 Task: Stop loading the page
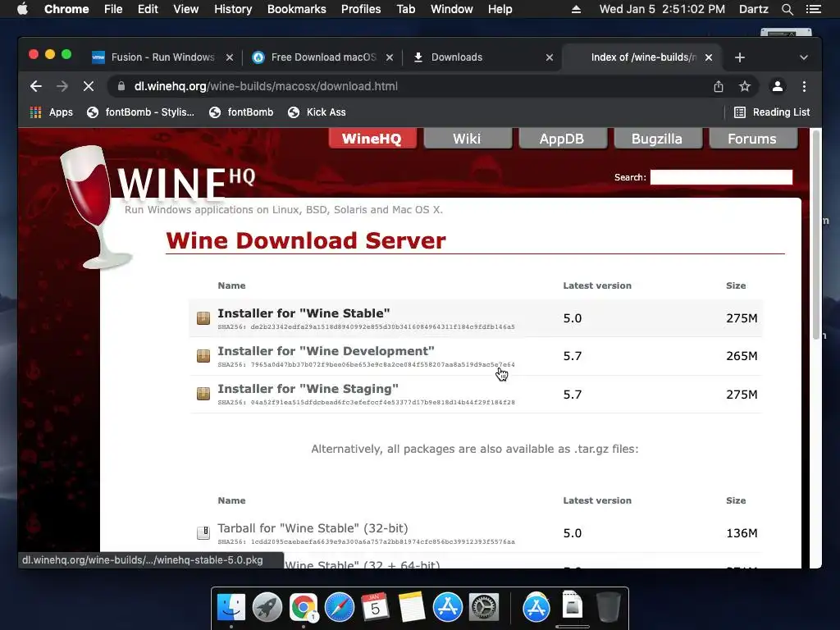pyautogui.click(x=89, y=86)
